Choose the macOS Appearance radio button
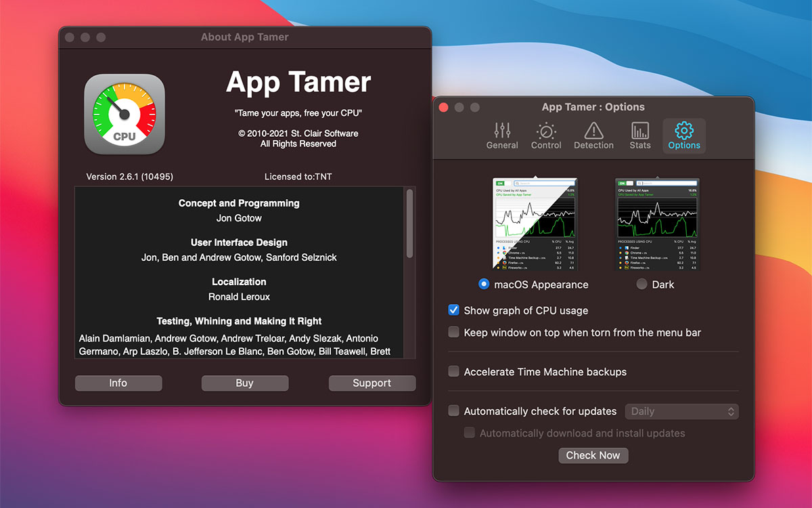This screenshot has width=812, height=508. click(484, 284)
